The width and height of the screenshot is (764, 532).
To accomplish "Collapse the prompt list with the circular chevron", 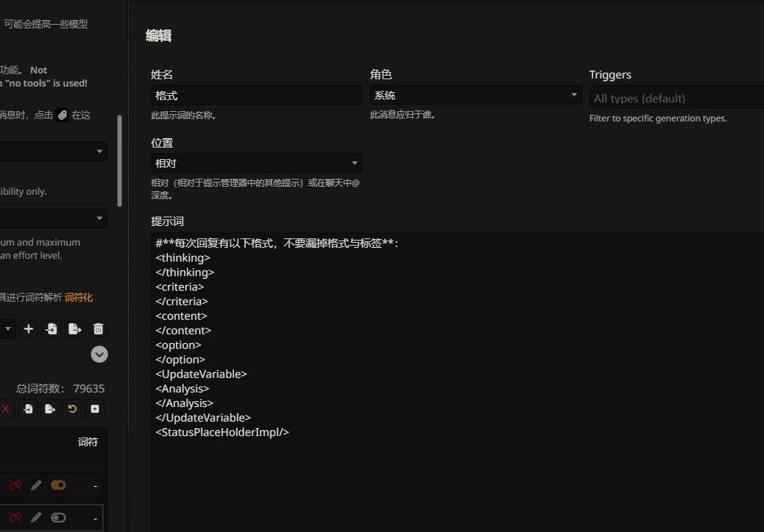I will 99,354.
